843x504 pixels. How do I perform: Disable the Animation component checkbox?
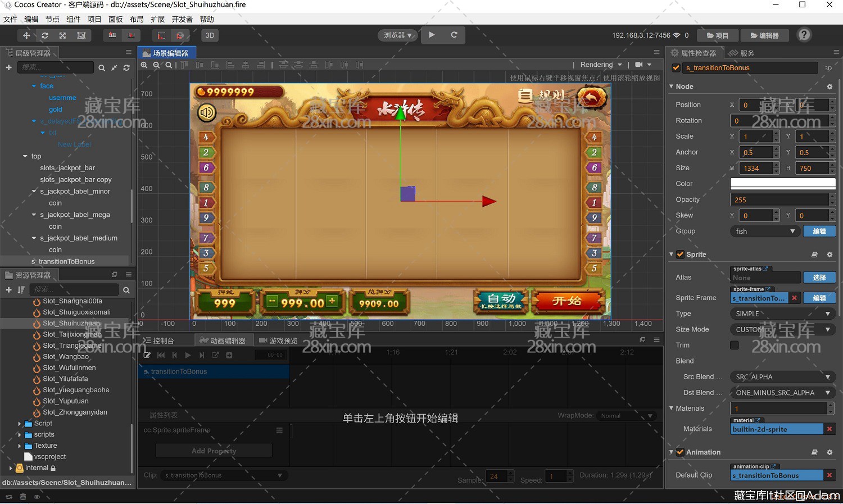point(680,452)
